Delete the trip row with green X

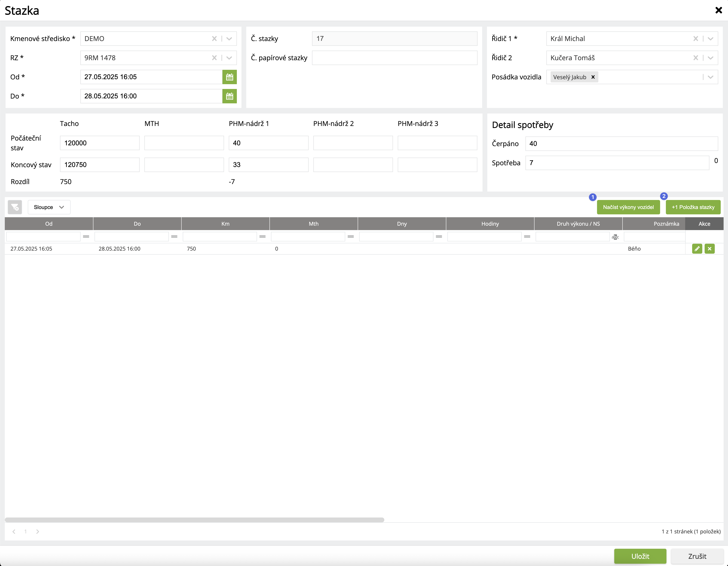(x=710, y=249)
